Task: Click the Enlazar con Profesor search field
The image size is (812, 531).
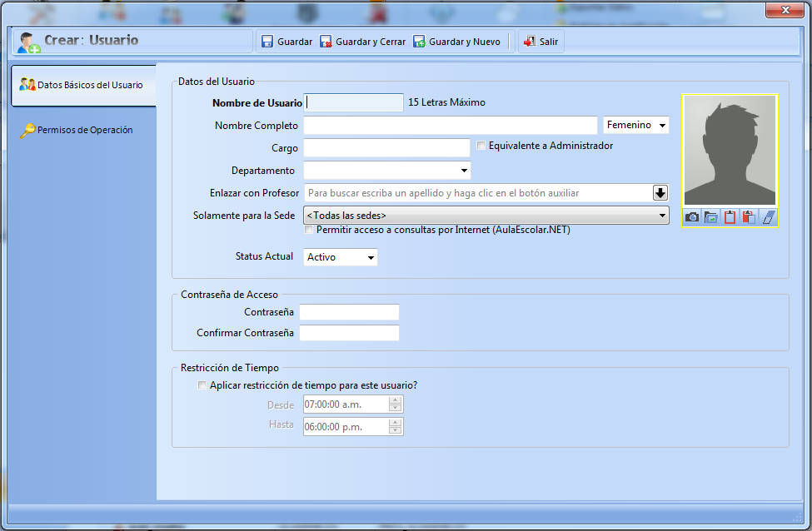Action: click(478, 193)
